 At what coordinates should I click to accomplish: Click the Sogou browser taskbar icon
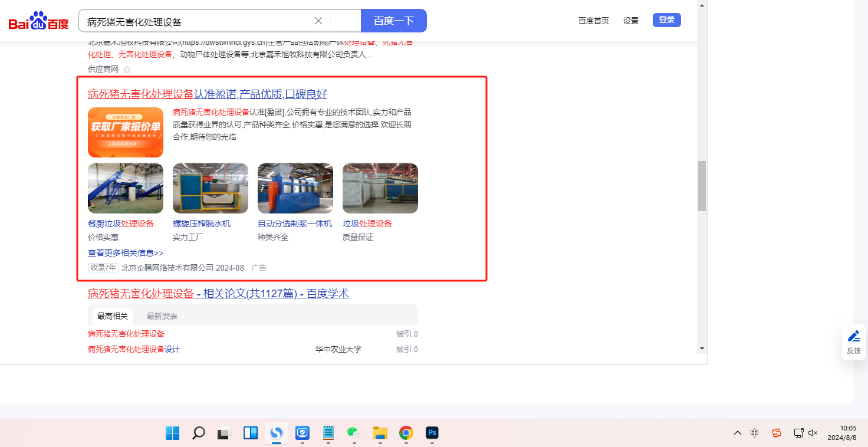click(277, 433)
